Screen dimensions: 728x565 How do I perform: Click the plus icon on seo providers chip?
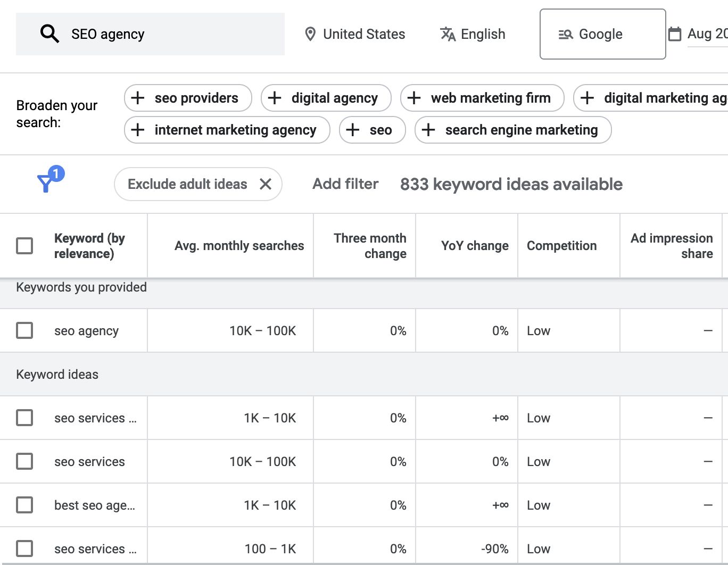pyautogui.click(x=138, y=98)
